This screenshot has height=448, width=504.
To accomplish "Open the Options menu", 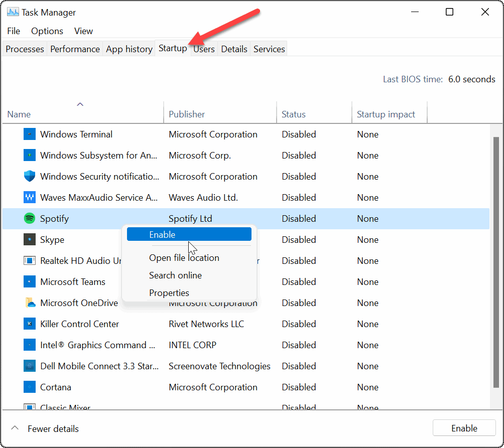I will click(47, 31).
